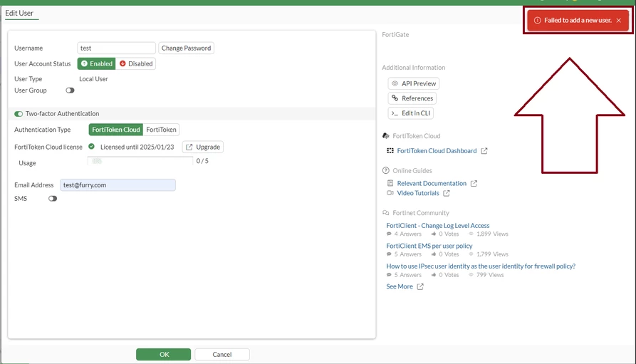Viewport: 636px width, 364px height.
Task: Select FortiToken Cloud authentication type
Action: pos(116,130)
